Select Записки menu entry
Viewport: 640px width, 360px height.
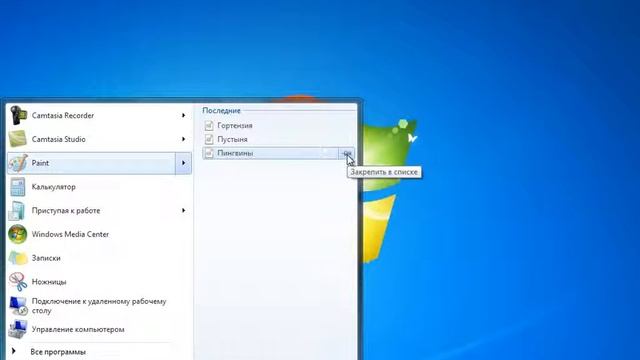coord(46,258)
